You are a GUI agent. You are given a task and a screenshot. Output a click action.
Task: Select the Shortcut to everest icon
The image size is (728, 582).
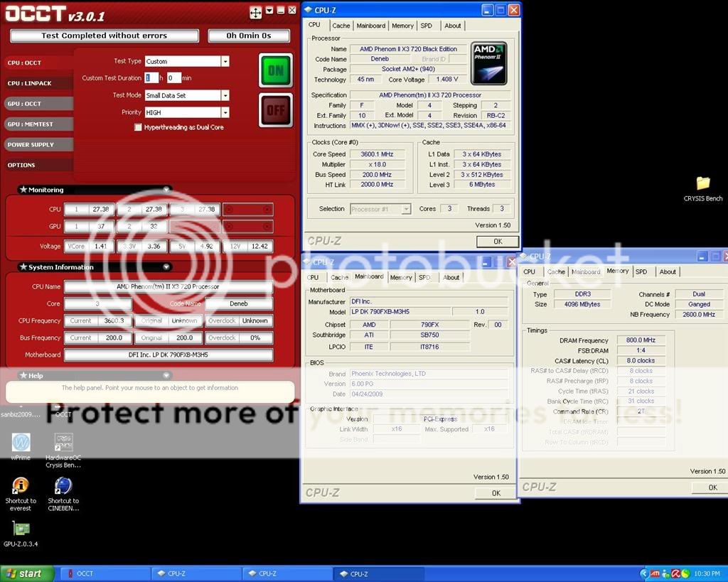[x=21, y=494]
